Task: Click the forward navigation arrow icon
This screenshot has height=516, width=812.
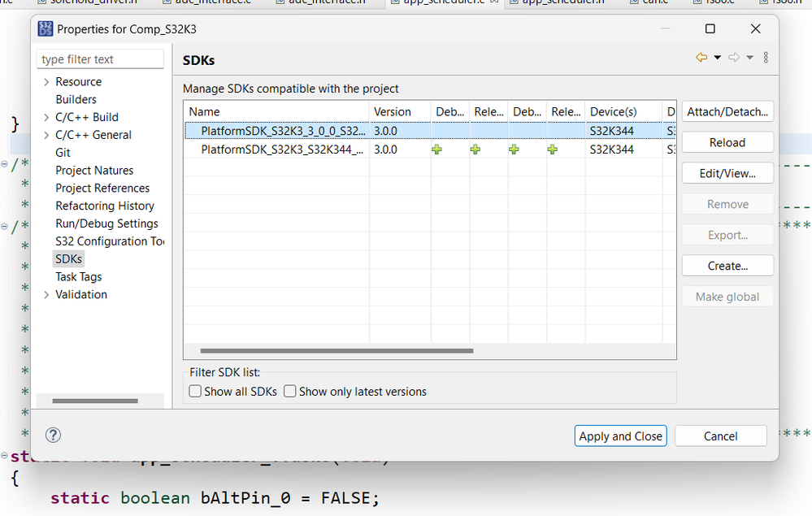Action: click(x=734, y=58)
